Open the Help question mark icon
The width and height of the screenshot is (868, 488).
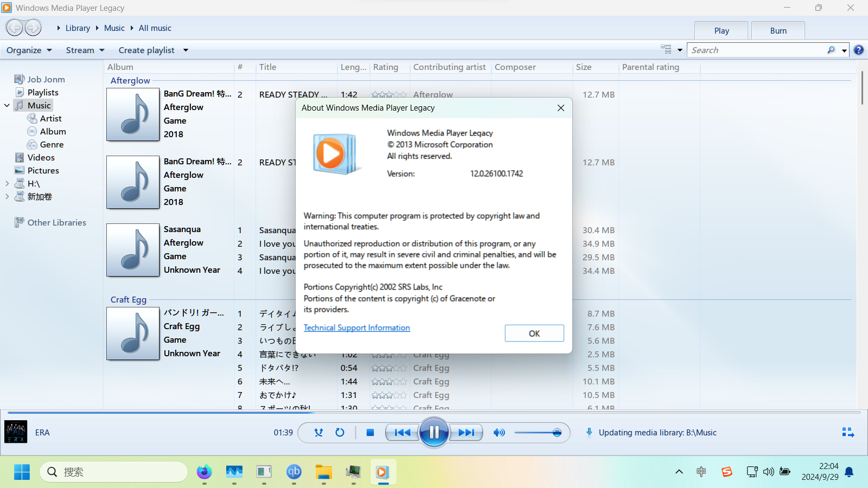pos(859,50)
